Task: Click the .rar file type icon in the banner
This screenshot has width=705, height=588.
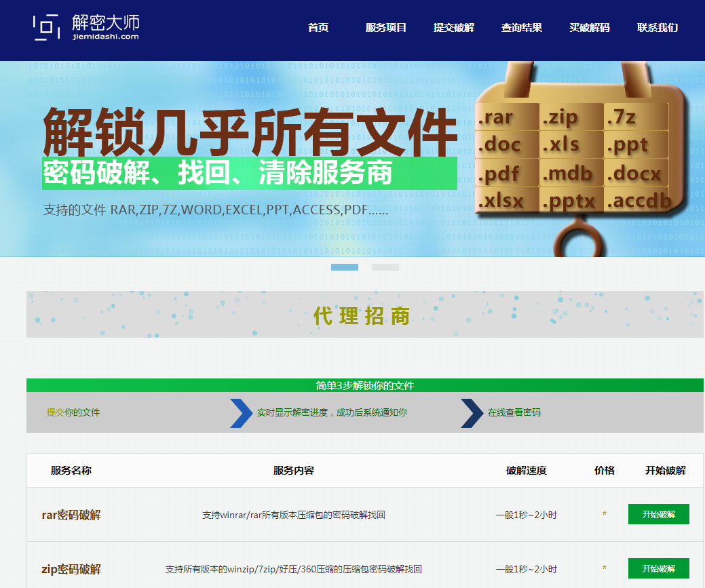Action: [x=506, y=117]
